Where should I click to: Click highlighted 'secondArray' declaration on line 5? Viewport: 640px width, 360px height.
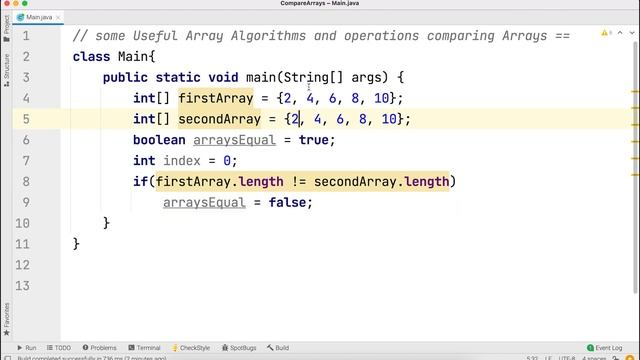pos(220,119)
